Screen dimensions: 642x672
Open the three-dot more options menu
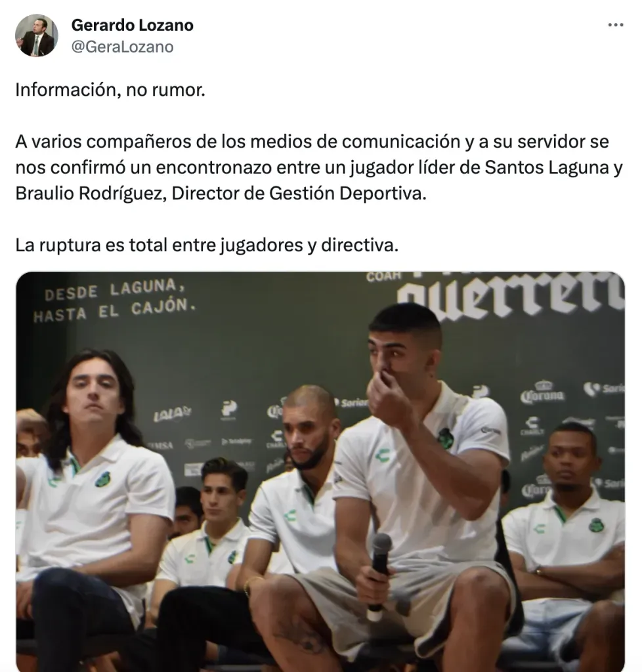click(x=616, y=25)
